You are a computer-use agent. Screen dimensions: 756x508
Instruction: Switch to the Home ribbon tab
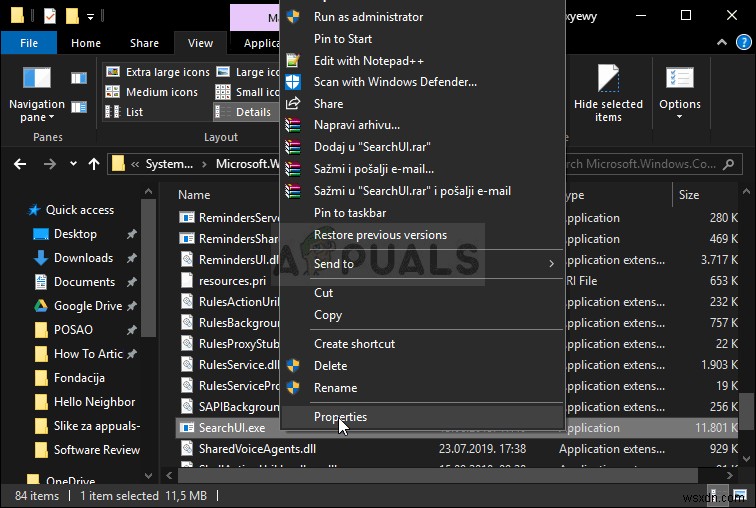[86, 43]
